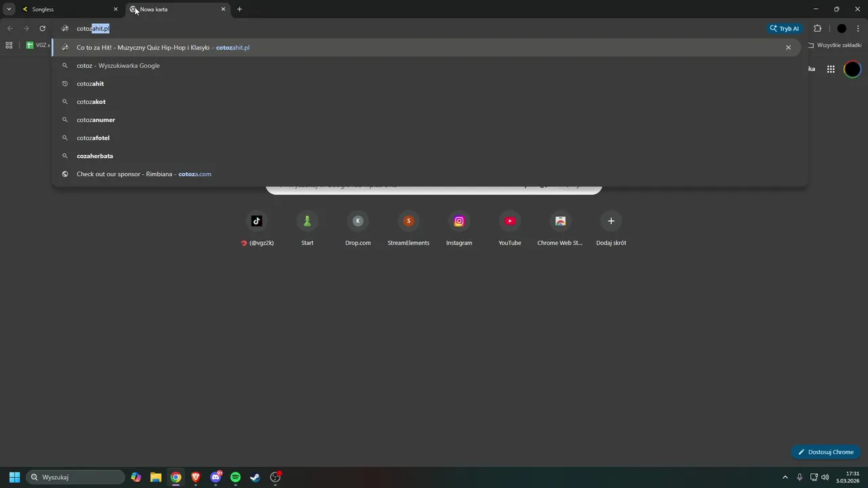Image resolution: width=868 pixels, height=488 pixels.
Task: Select the Nowa karta tab
Action: [x=178, y=9]
